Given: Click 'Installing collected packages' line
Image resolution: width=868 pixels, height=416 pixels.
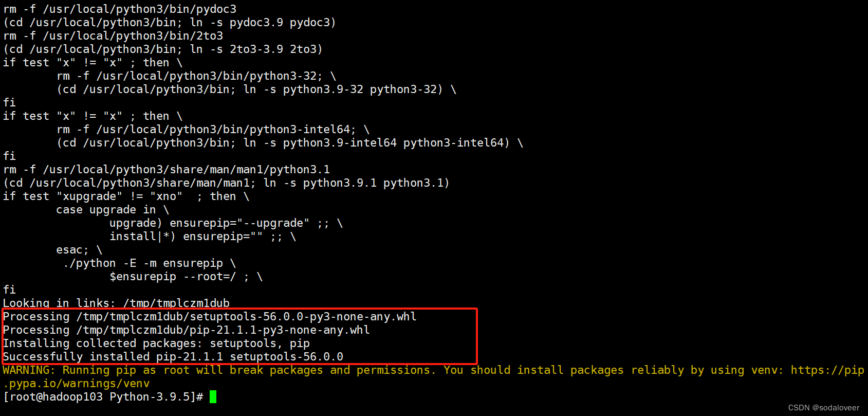Looking at the screenshot, I should pyautogui.click(x=157, y=343).
